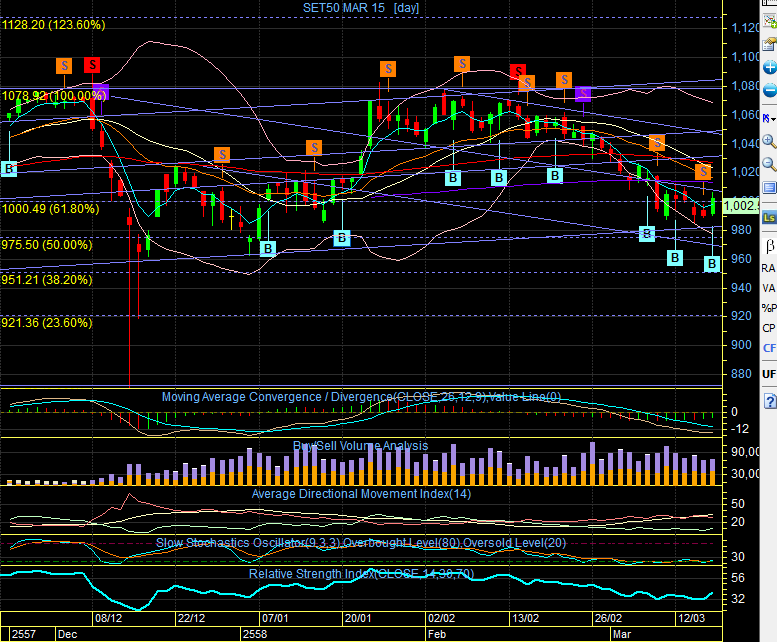Click the Slow Stochastics Oscillator indicator title

click(361, 543)
